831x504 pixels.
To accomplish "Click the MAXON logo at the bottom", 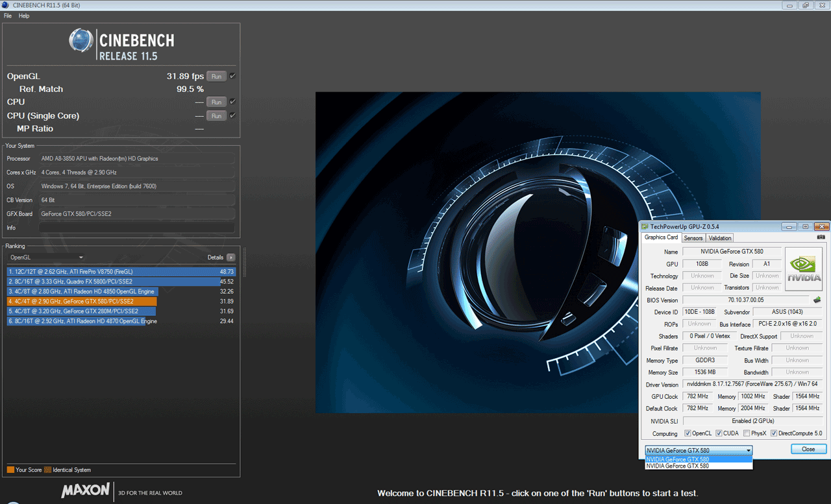I will [86, 490].
